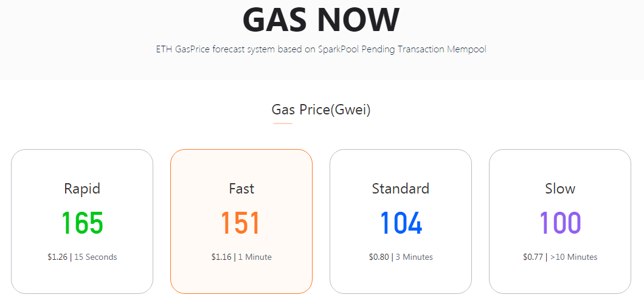This screenshot has height=300, width=644.
Task: Click the >10 Minutes time estimate
Action: pyautogui.click(x=573, y=257)
